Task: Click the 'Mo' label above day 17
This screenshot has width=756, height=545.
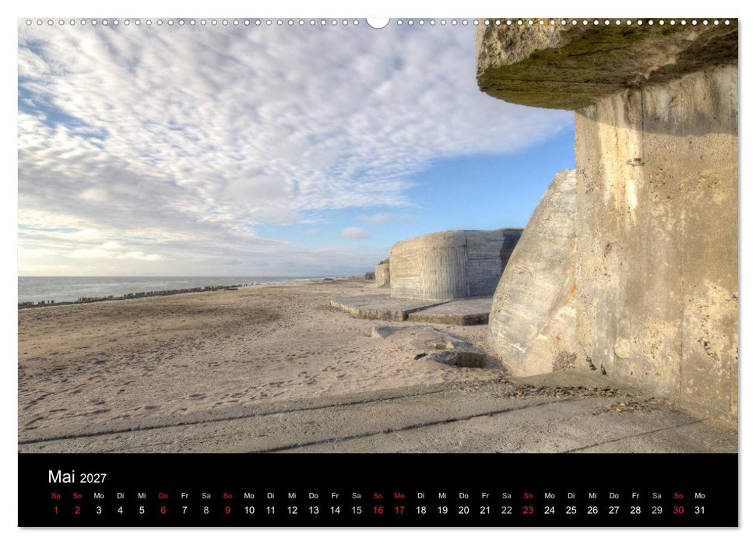Action: (x=399, y=496)
